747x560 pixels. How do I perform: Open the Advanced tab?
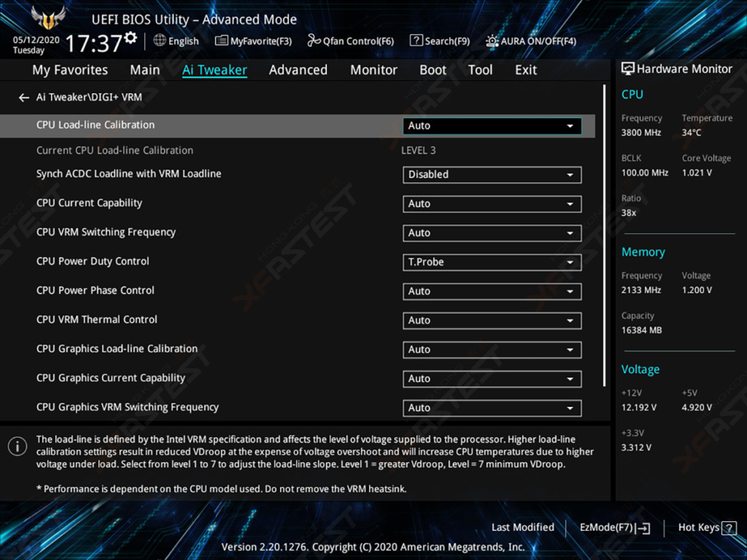(x=298, y=70)
